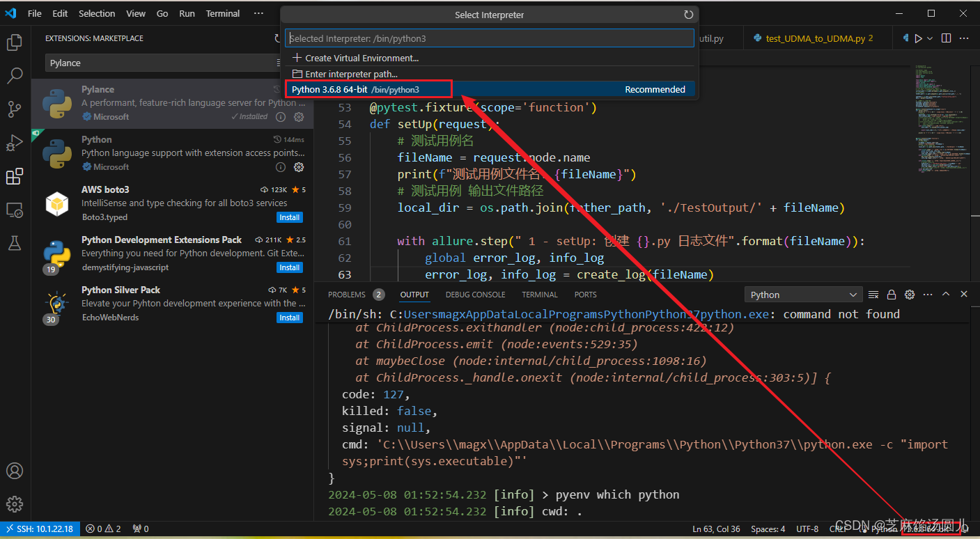The image size is (980, 539).
Task: Select the Python extension by Microsoft
Action: coord(172,153)
